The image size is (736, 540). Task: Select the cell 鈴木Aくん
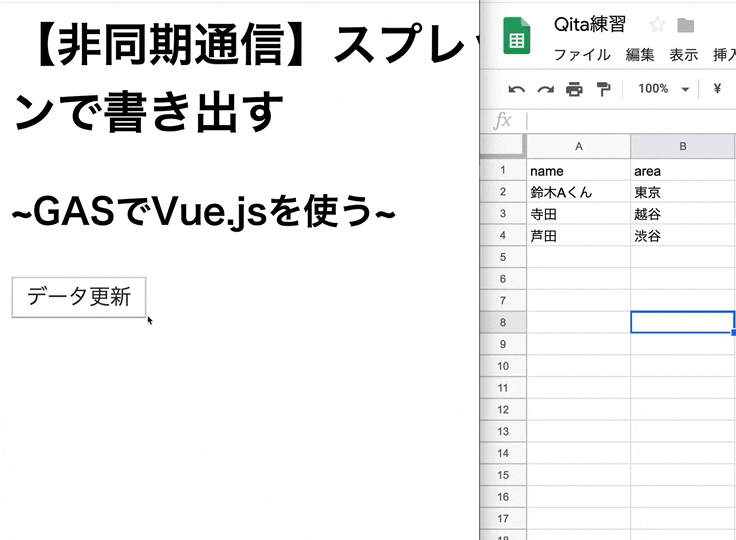pyautogui.click(x=579, y=192)
